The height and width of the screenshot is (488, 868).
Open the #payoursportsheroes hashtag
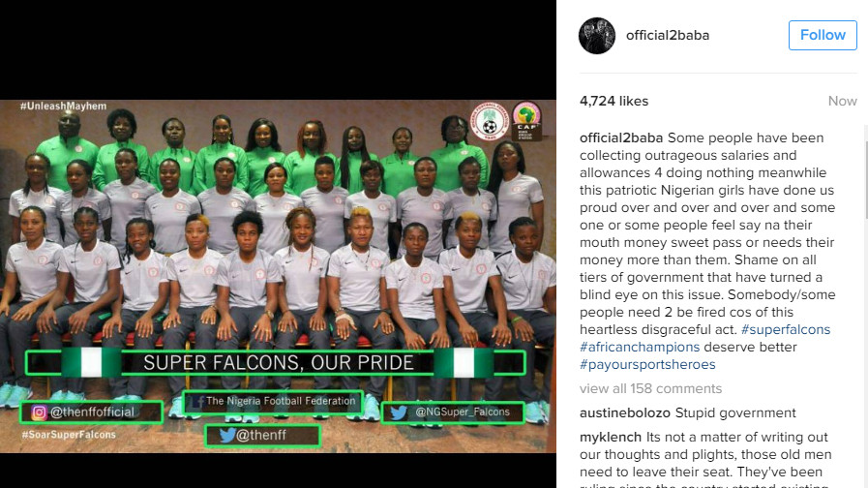pos(647,364)
